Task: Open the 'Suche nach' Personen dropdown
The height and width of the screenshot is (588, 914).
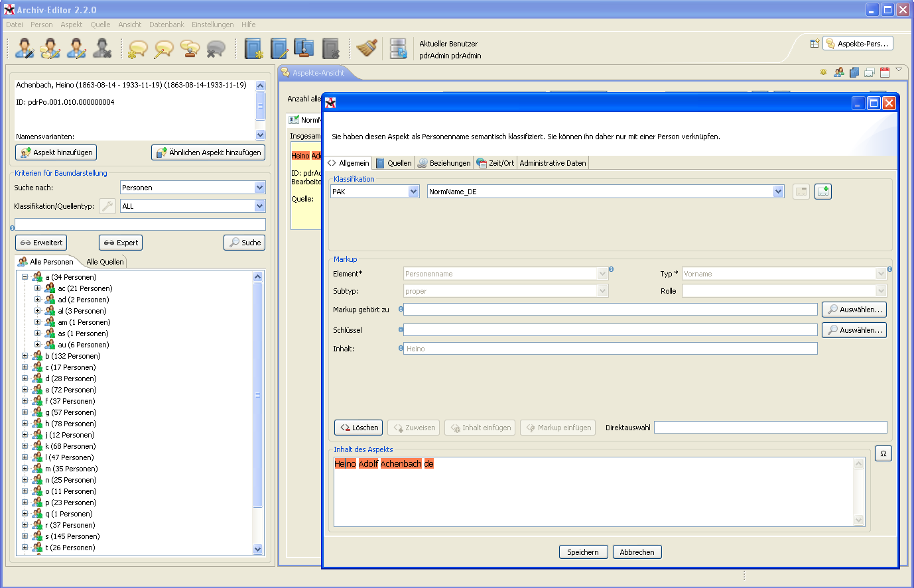Action: pyautogui.click(x=259, y=188)
